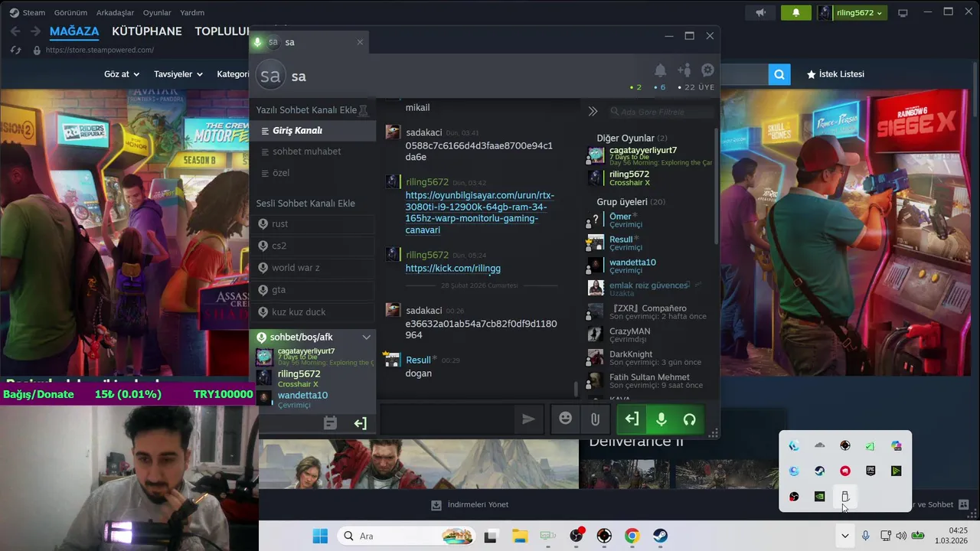Viewport: 980px width, 551px height.
Task: Click Fatih Sultan Mehmet in member list
Action: pos(649,381)
